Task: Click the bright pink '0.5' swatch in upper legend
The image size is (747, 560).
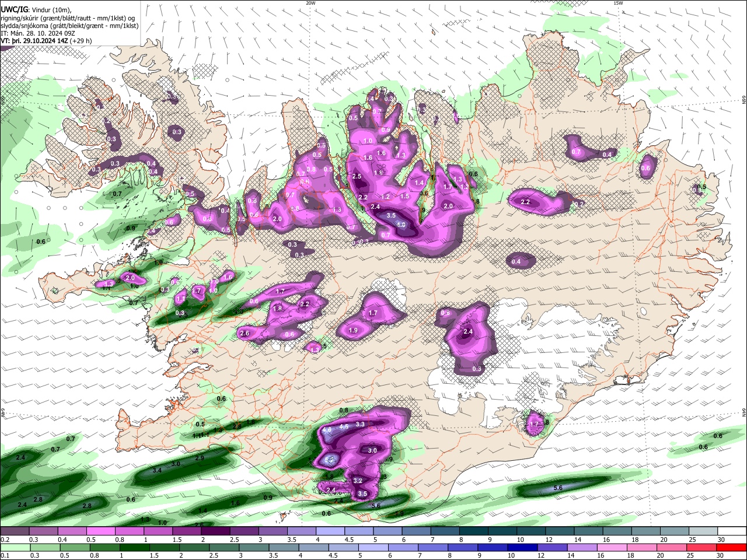Action: point(101,531)
